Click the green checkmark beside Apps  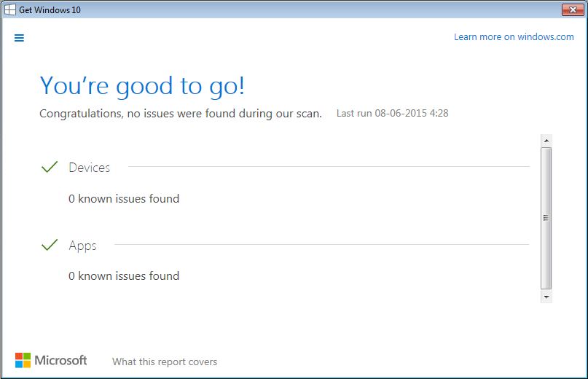pos(50,245)
